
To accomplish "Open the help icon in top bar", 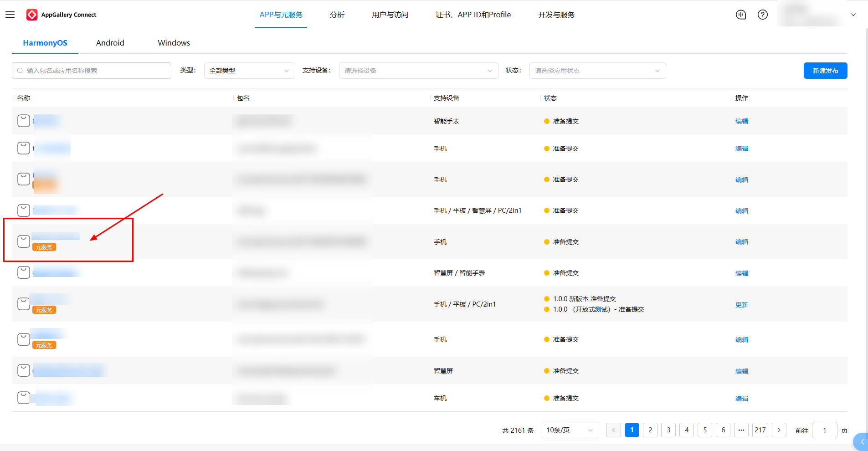I will click(x=763, y=15).
